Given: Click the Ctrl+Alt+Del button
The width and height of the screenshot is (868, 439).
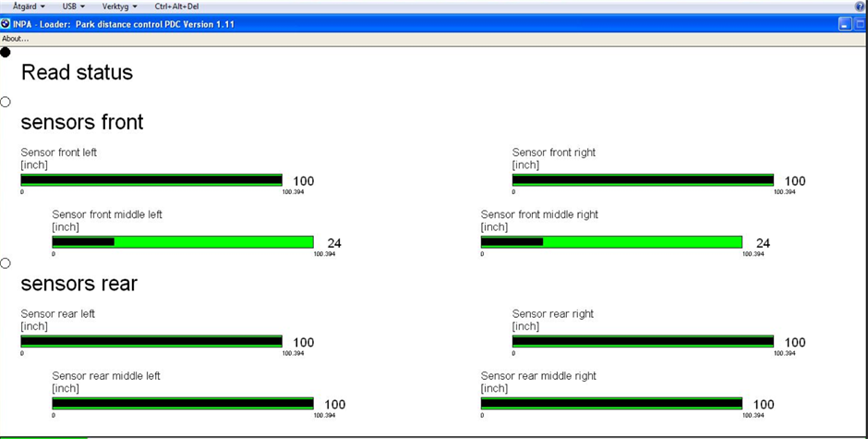Looking at the screenshot, I should pyautogui.click(x=176, y=6).
